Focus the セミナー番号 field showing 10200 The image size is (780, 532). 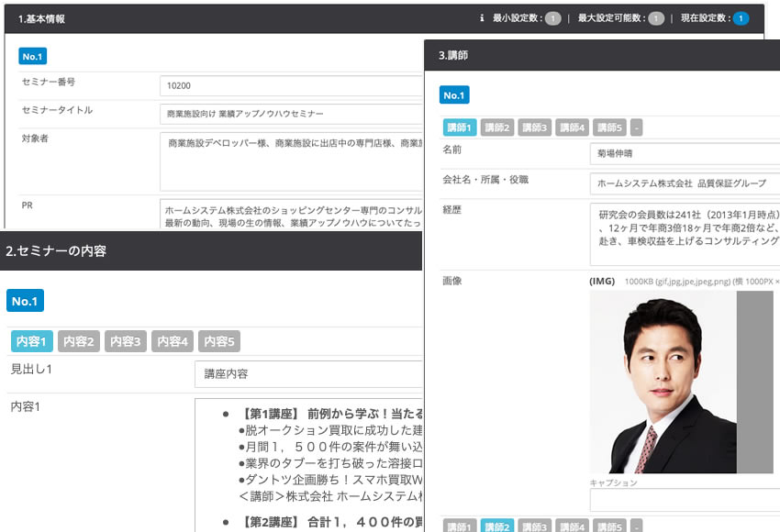(292, 85)
